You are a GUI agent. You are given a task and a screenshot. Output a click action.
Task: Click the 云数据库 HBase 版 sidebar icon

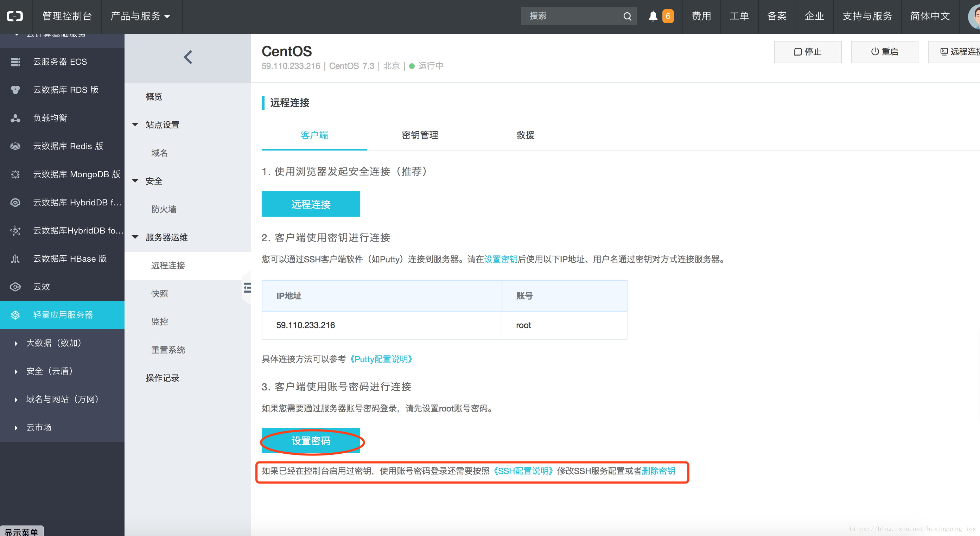point(15,259)
